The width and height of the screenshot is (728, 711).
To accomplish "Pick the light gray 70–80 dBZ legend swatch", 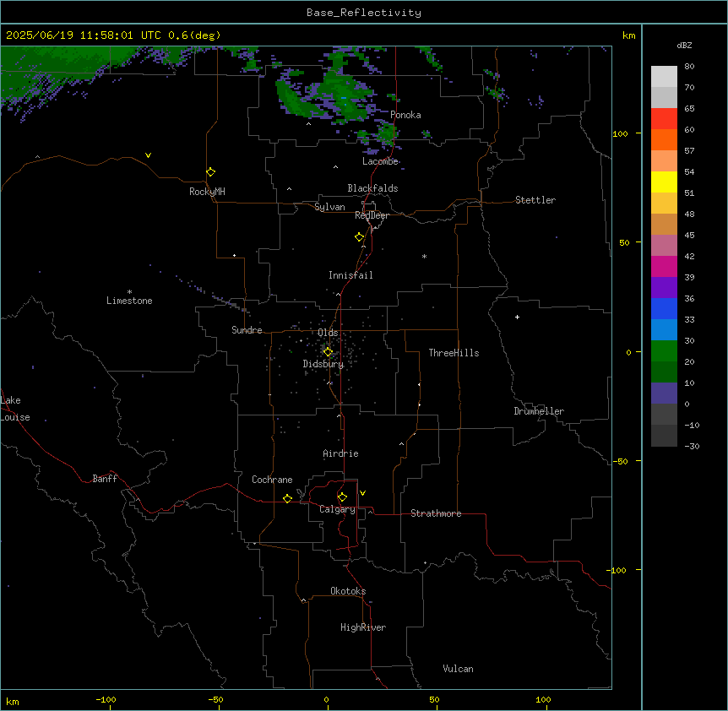I will click(664, 77).
